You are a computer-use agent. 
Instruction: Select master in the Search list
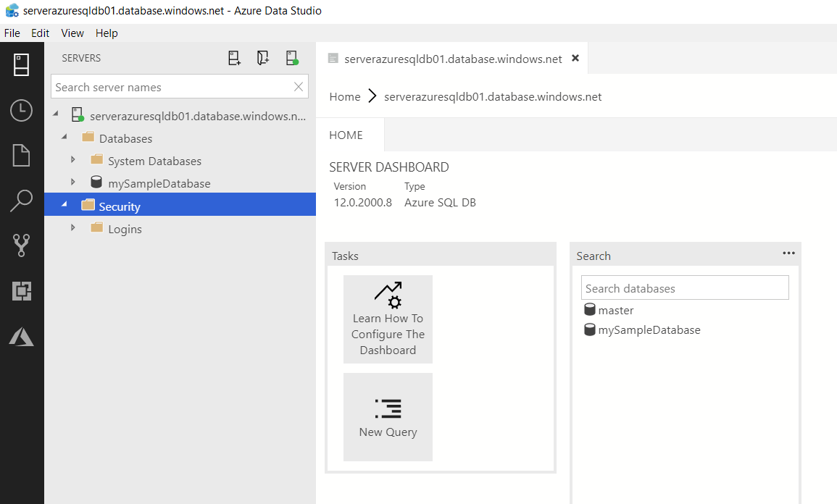[616, 311]
